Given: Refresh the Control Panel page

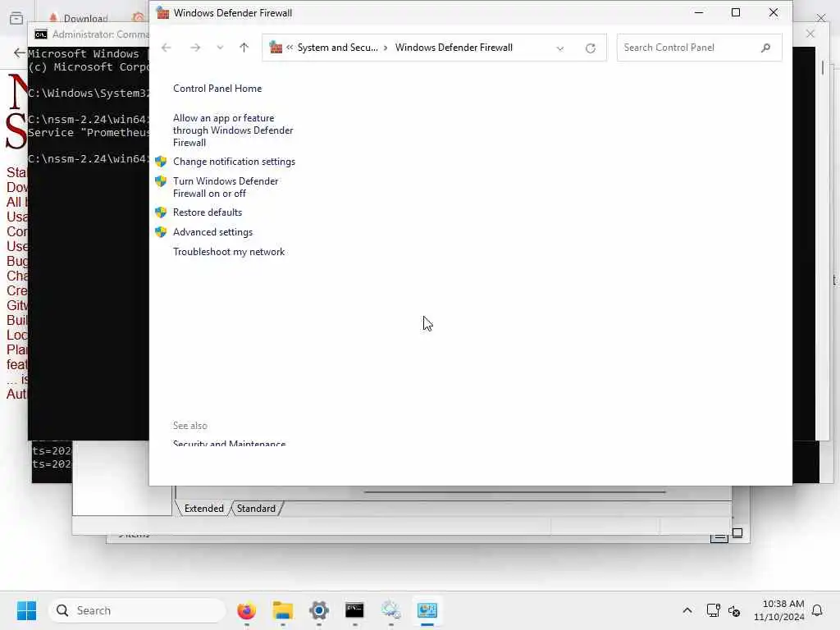Looking at the screenshot, I should (x=591, y=48).
